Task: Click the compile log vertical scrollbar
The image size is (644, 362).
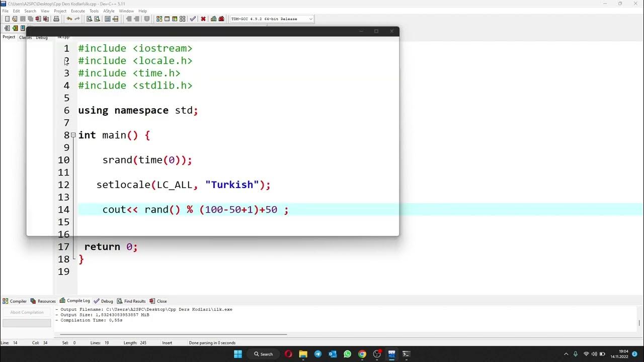Action: pyautogui.click(x=639, y=323)
